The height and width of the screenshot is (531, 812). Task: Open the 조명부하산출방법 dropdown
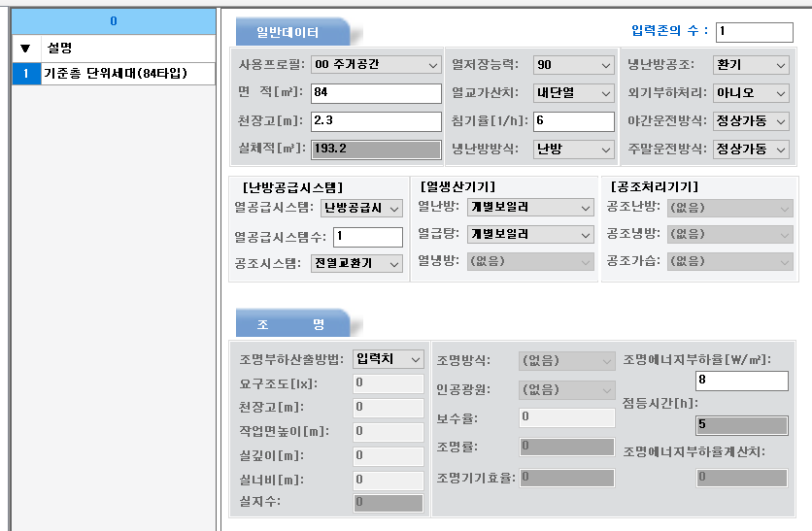[x=389, y=360]
